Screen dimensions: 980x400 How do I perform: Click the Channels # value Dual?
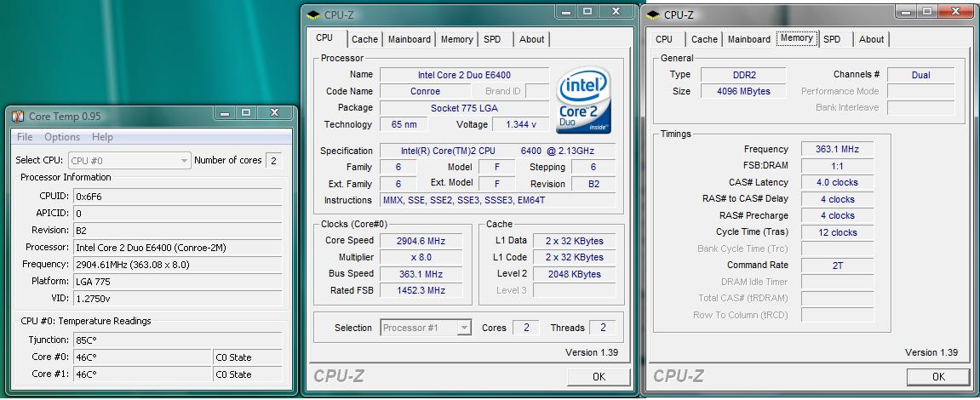pyautogui.click(x=920, y=75)
